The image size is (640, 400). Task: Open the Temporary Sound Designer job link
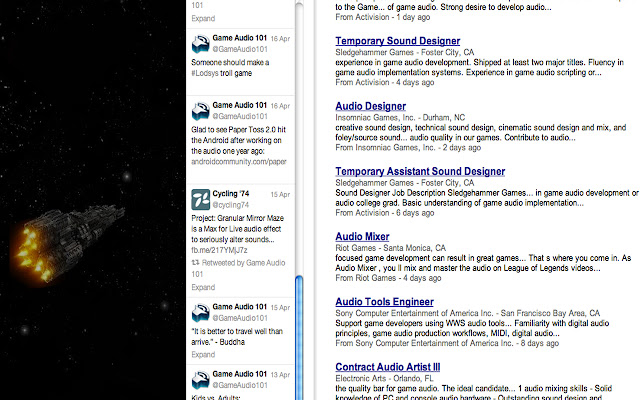coord(398,41)
